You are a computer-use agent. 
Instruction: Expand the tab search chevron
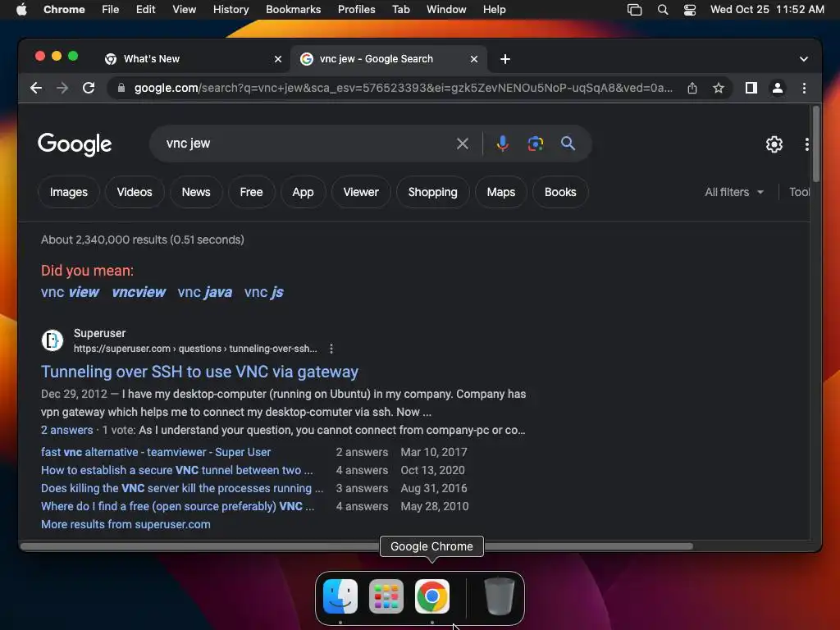click(804, 59)
